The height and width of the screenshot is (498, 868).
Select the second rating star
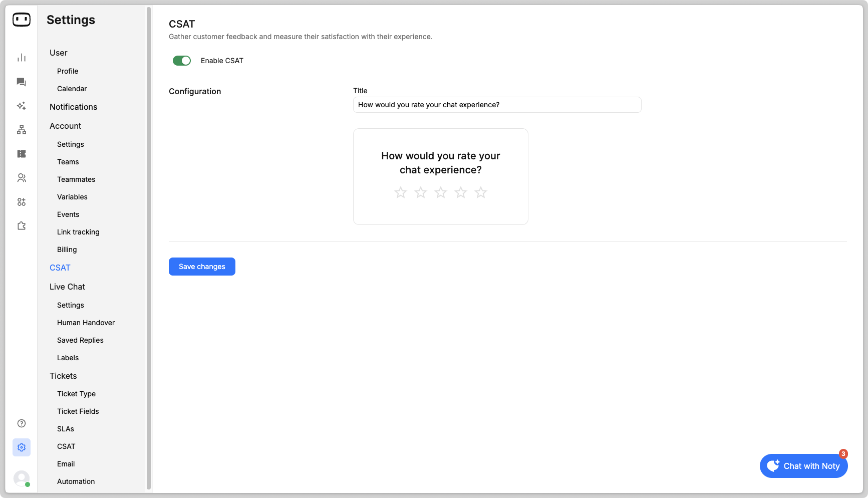pyautogui.click(x=421, y=192)
